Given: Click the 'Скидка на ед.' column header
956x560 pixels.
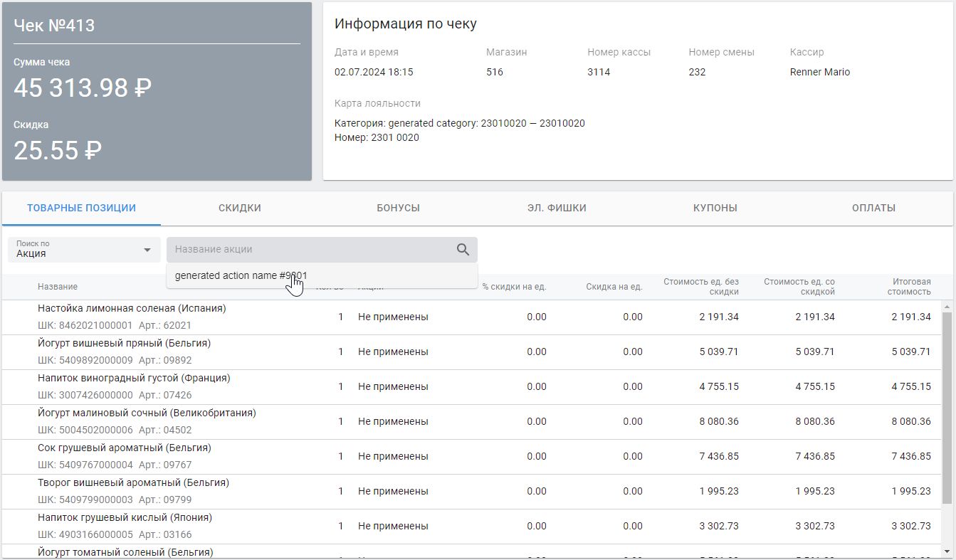Looking at the screenshot, I should tap(614, 287).
